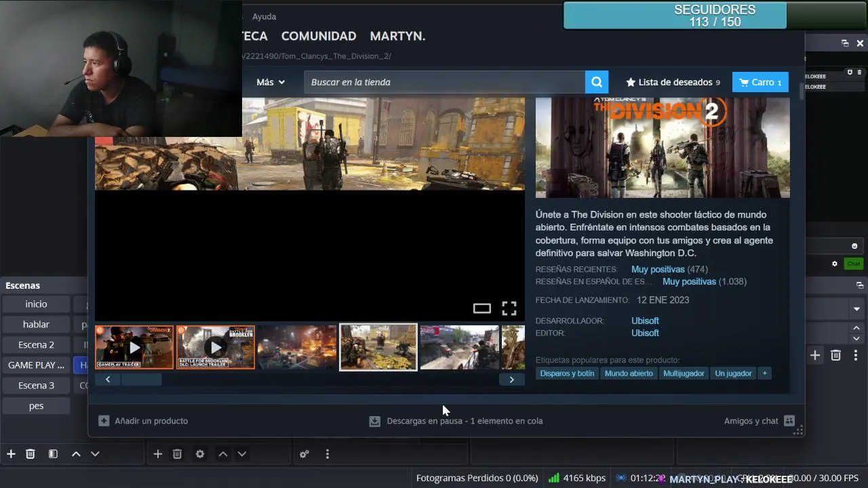Open scene filters icon in Escenas toolbar
The image size is (868, 488).
coord(53,454)
